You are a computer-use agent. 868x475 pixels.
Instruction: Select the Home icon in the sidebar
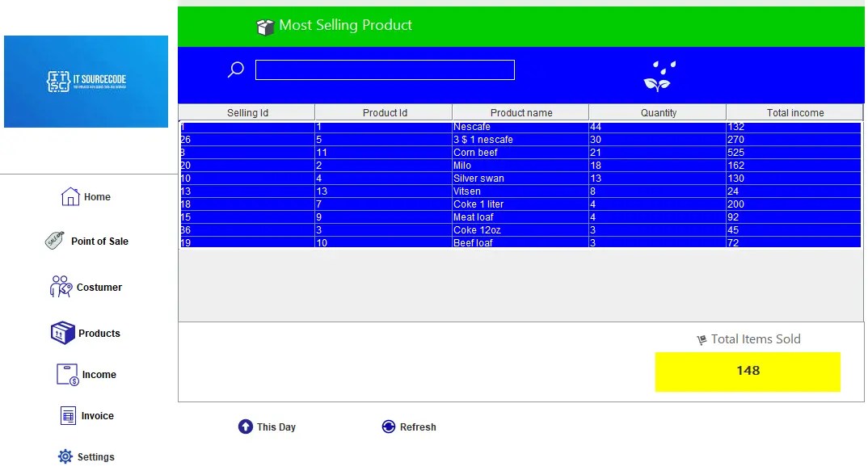(x=69, y=195)
